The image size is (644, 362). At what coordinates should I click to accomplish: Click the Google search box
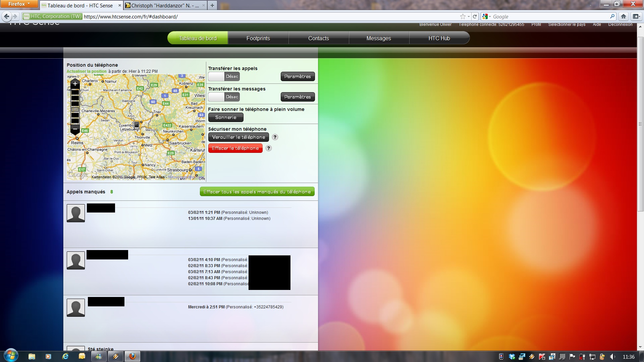[x=550, y=16]
